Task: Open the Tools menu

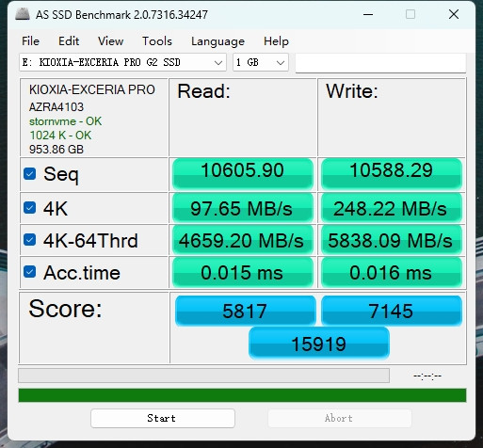Action: 157,41
